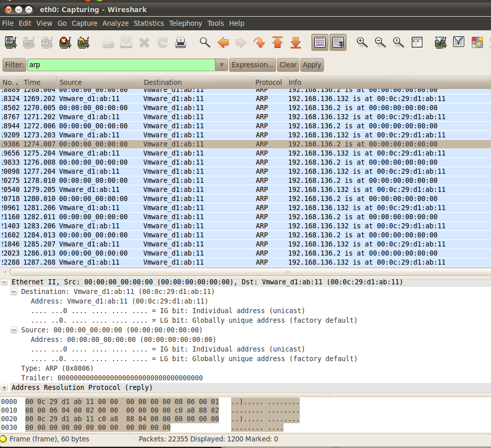Print packets with the printer icon
The image size is (491, 448).
point(181,42)
